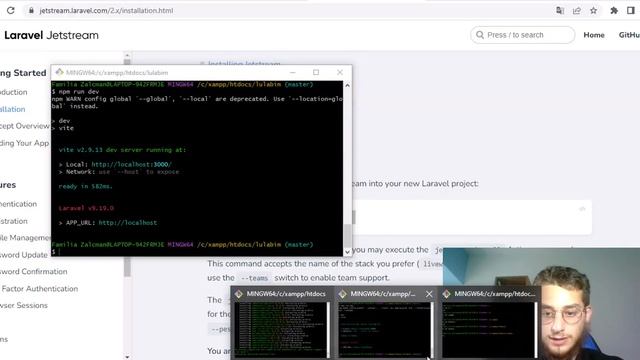
Task: Click the Installing Jetstream anchor link
Action: (x=244, y=63)
